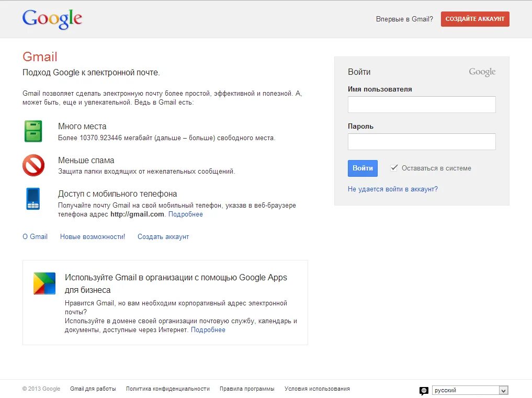Open the 'О Gmail' link

(x=35, y=237)
